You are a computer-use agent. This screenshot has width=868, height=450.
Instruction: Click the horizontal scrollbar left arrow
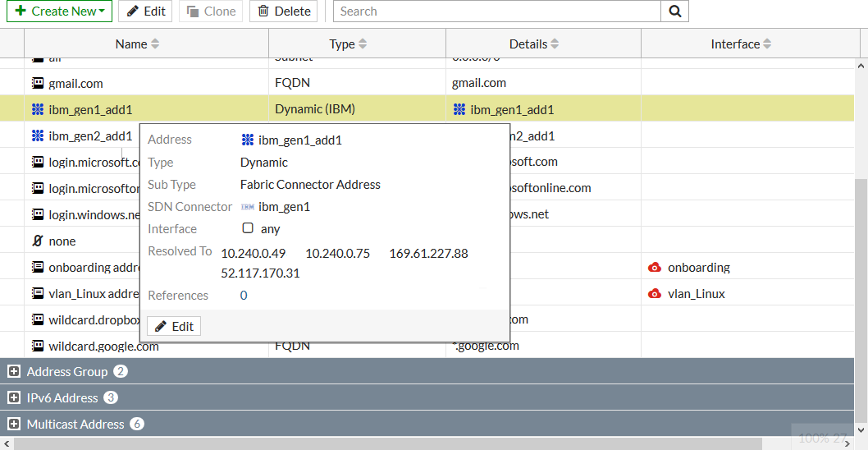pyautogui.click(x=7, y=443)
